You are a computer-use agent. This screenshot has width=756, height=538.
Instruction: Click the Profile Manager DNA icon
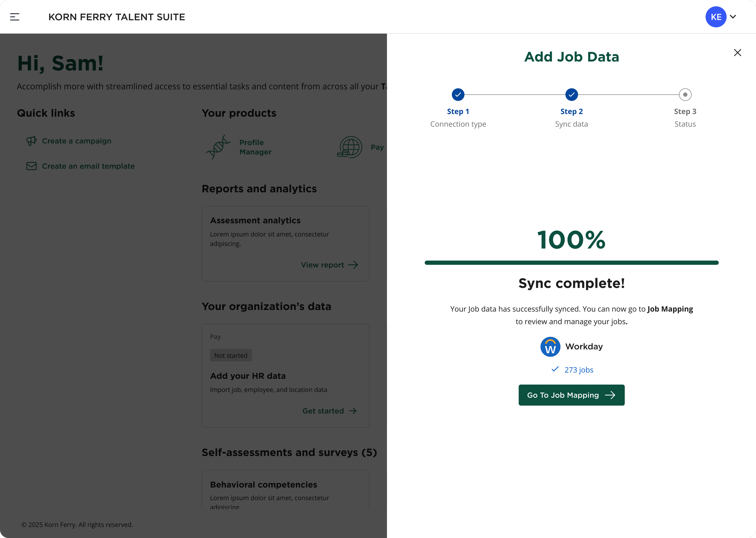(x=218, y=147)
